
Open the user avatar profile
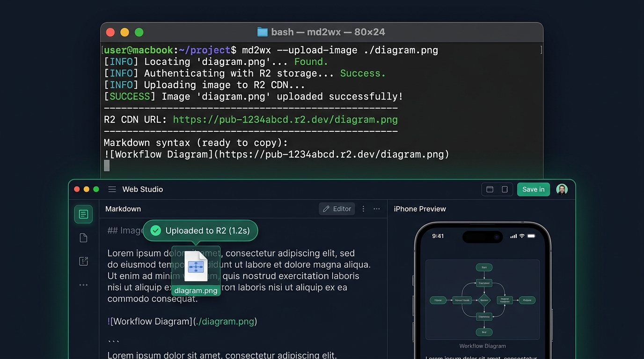[x=562, y=189]
